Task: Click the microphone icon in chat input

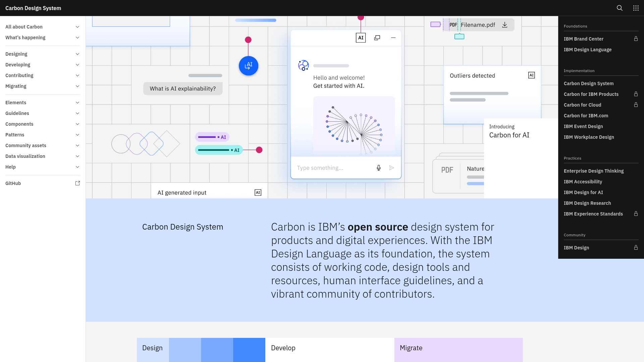Action: (x=378, y=168)
